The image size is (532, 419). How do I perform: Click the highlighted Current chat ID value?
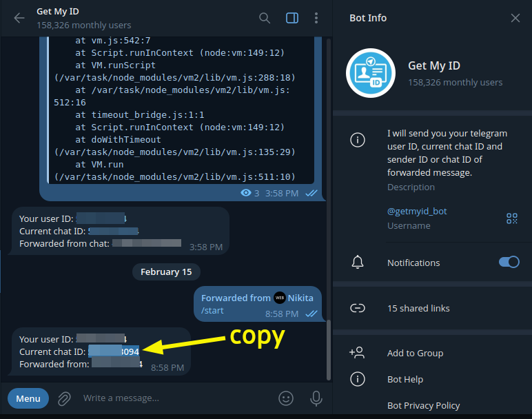[x=114, y=351]
